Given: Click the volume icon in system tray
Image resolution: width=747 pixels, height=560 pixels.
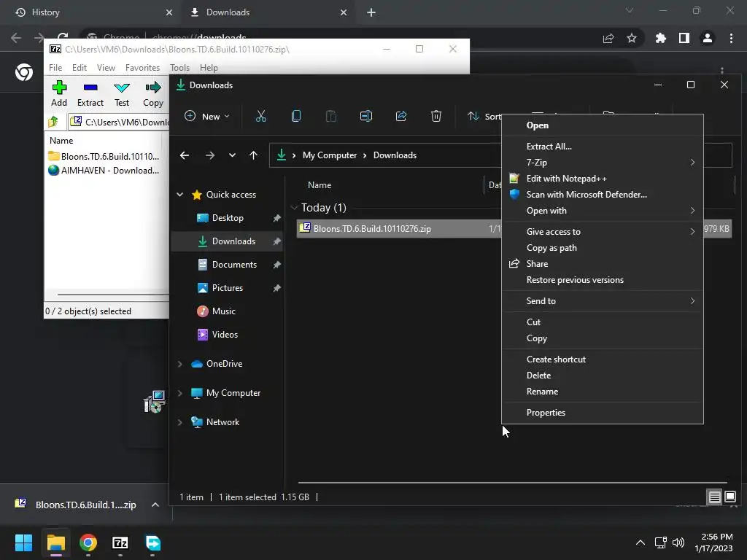Looking at the screenshot, I should click(x=678, y=542).
